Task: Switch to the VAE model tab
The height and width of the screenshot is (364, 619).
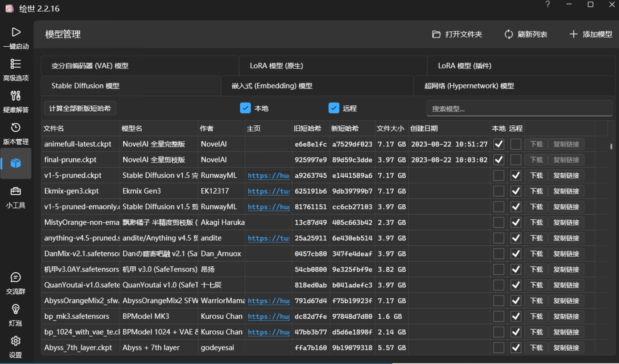Action: click(140, 66)
